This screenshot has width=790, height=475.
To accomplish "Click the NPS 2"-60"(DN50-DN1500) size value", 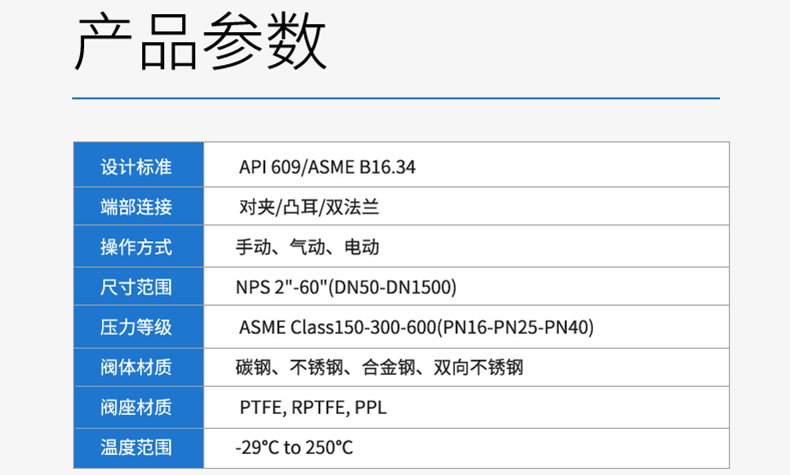I will coord(346,288).
